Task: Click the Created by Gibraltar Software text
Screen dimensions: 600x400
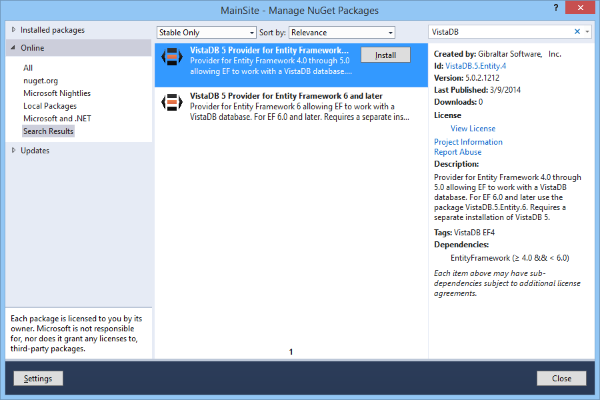Action: 497,54
